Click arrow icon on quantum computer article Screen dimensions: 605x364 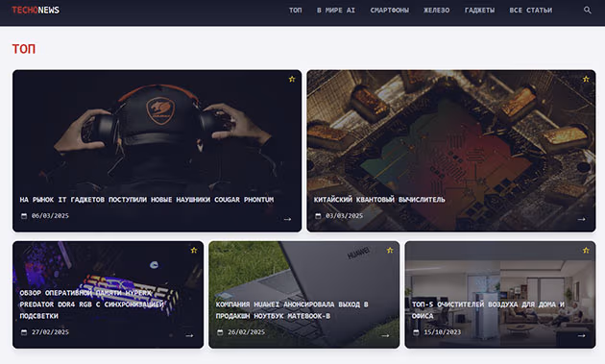pos(581,219)
